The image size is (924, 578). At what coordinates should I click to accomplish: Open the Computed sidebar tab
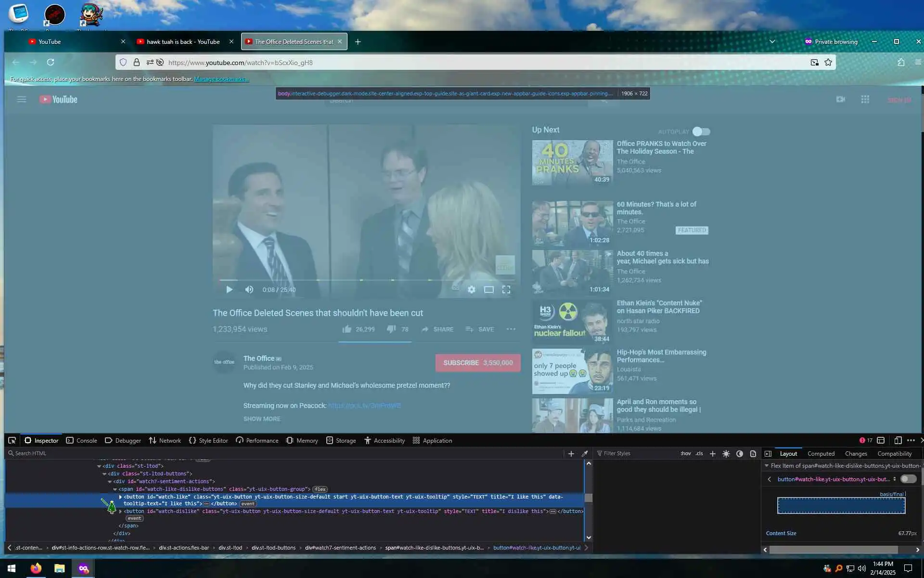click(821, 453)
